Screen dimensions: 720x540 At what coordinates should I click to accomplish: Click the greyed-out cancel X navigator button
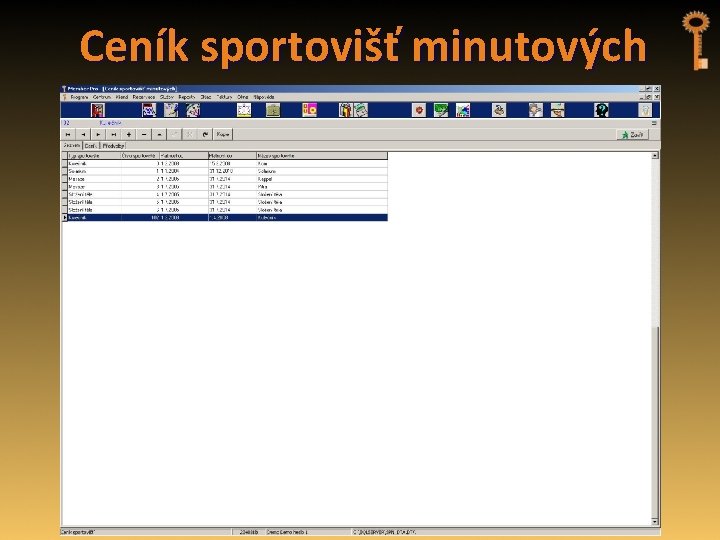click(189, 135)
